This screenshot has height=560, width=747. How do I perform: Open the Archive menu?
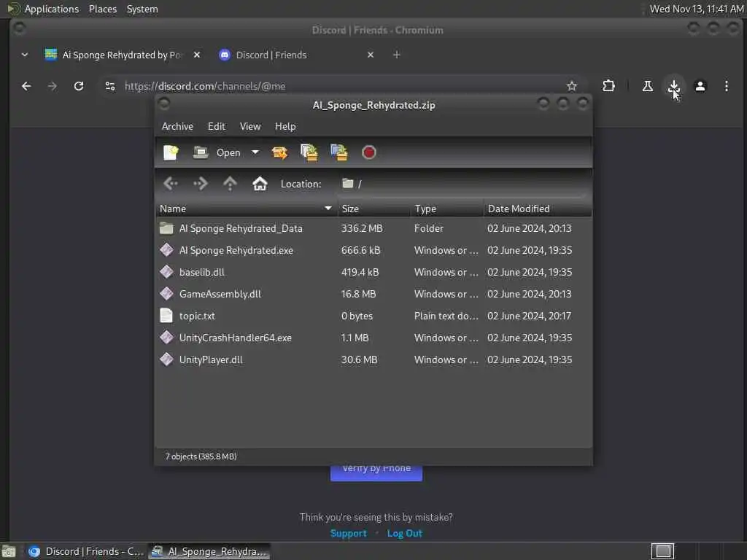pyautogui.click(x=177, y=126)
